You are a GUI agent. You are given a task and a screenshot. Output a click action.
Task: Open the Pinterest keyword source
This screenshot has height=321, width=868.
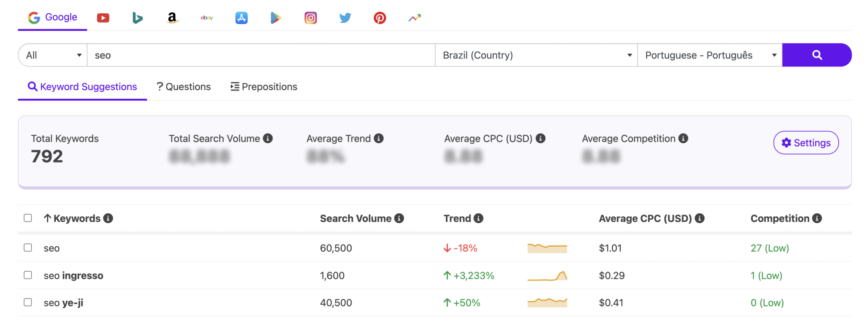tap(380, 18)
